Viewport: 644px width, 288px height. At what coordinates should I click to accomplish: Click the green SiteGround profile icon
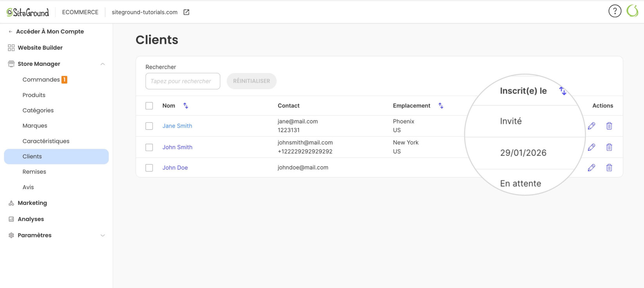click(x=632, y=11)
